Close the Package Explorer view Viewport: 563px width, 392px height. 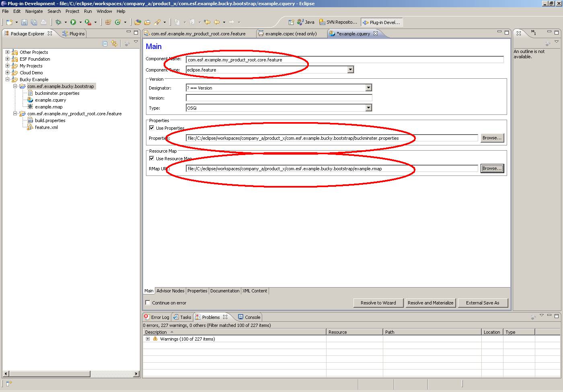(x=50, y=33)
